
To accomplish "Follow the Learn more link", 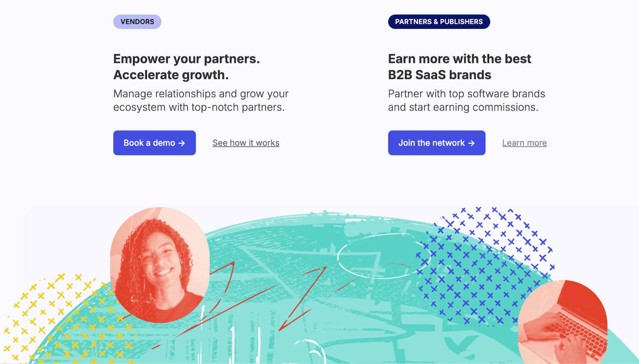I will pos(524,143).
